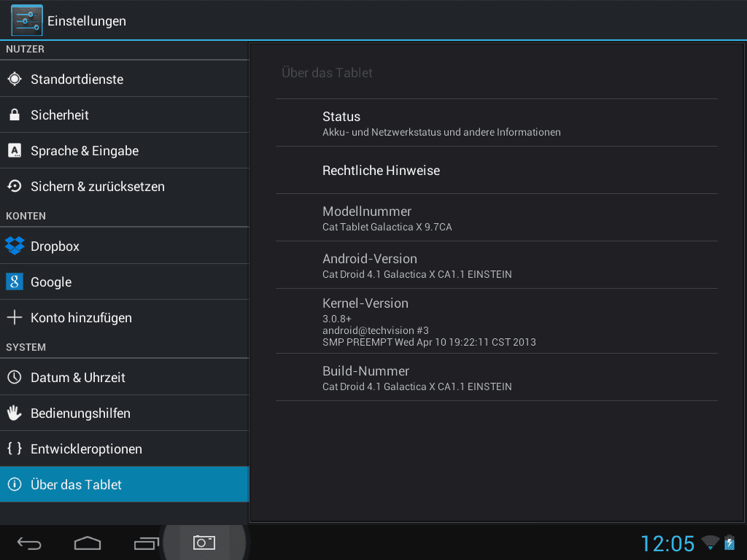Click the KONTEN section header
The image size is (747, 560).
click(x=26, y=216)
